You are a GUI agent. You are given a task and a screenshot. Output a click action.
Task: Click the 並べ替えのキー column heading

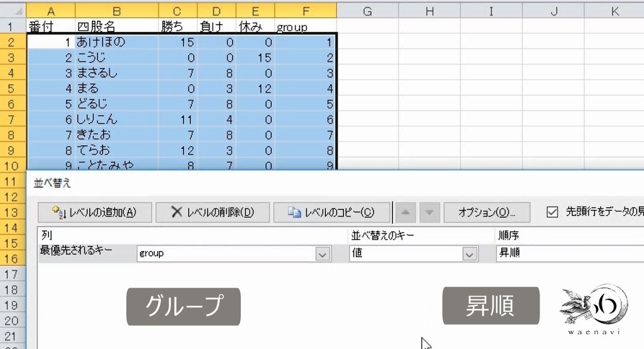coord(382,236)
